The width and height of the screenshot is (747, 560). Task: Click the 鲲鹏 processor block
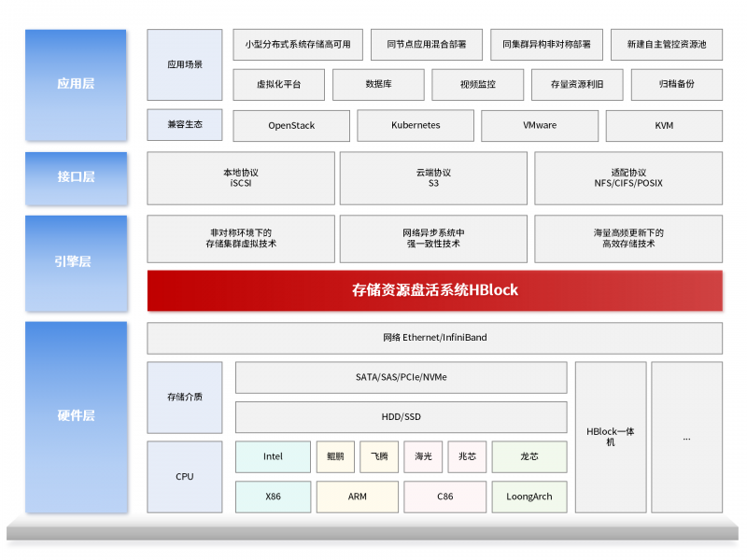click(x=333, y=456)
